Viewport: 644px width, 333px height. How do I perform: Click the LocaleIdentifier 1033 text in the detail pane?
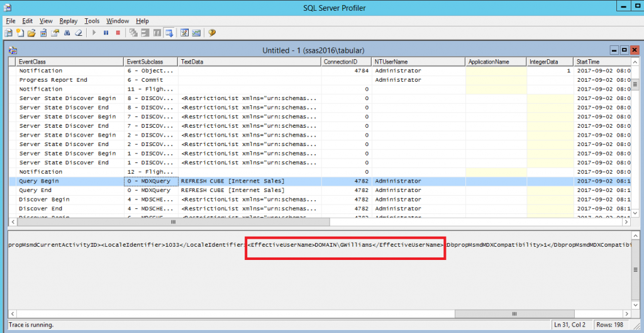pyautogui.click(x=172, y=246)
